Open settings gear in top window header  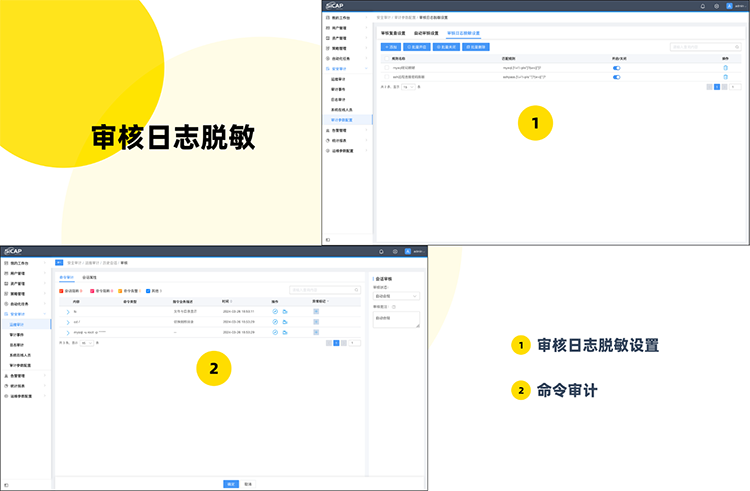tap(715, 6)
